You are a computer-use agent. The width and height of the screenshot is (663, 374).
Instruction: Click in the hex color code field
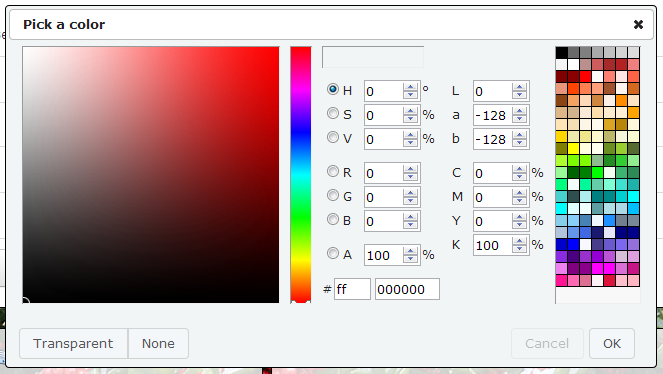407,289
